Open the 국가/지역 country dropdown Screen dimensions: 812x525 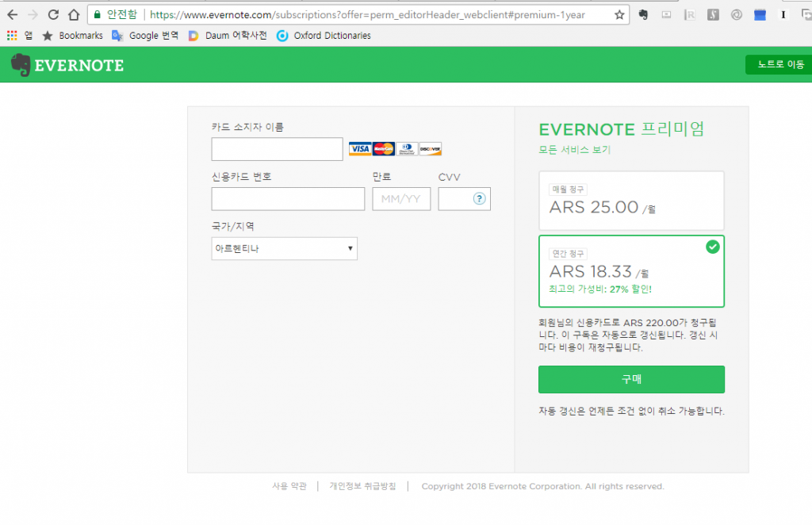click(x=285, y=248)
